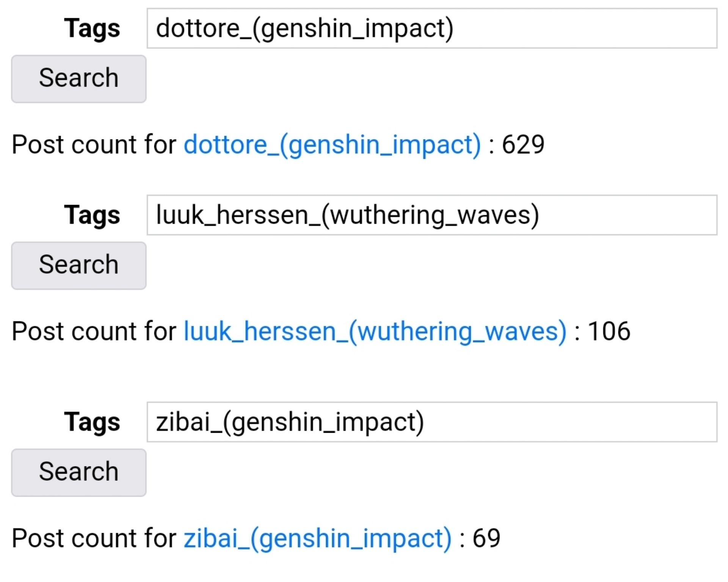The height and width of the screenshot is (582, 728).
Task: Click the luuk_herssen_(wuthering_waves) tags input field
Action: 432,215
